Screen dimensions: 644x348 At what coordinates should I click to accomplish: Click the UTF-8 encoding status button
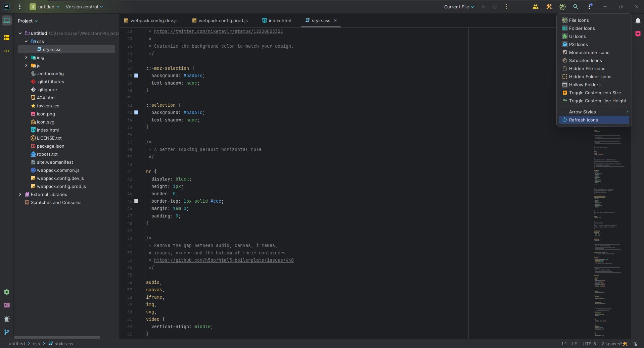point(589,344)
